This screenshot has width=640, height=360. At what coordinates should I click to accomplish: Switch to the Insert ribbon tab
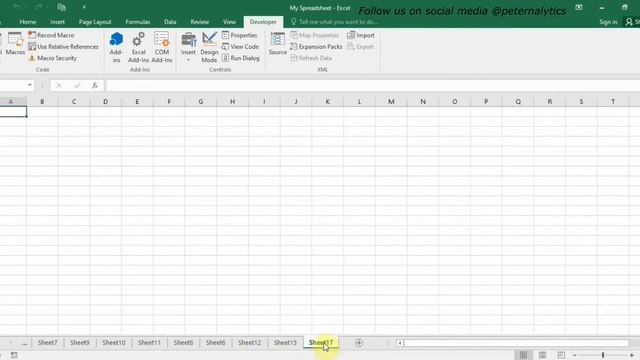click(58, 22)
